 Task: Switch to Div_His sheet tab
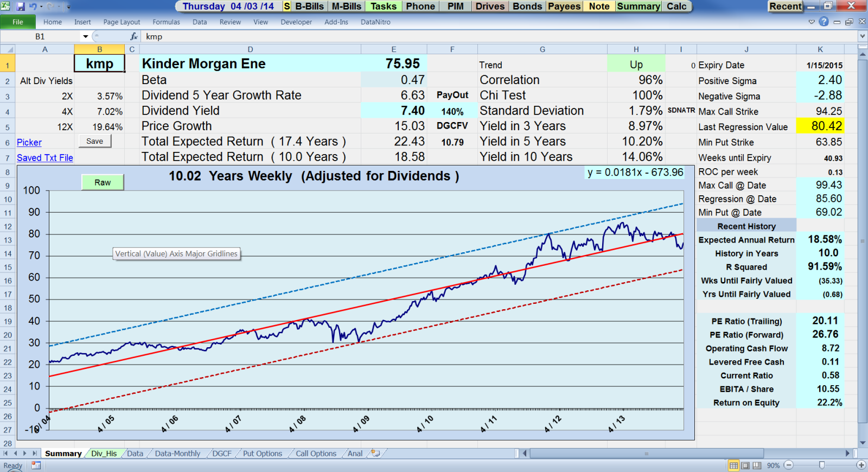point(104,454)
